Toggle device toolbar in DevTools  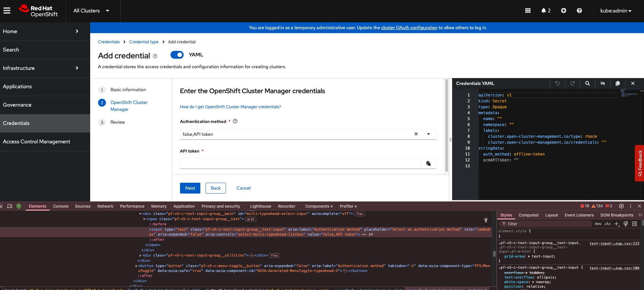pyautogui.click(x=10, y=206)
